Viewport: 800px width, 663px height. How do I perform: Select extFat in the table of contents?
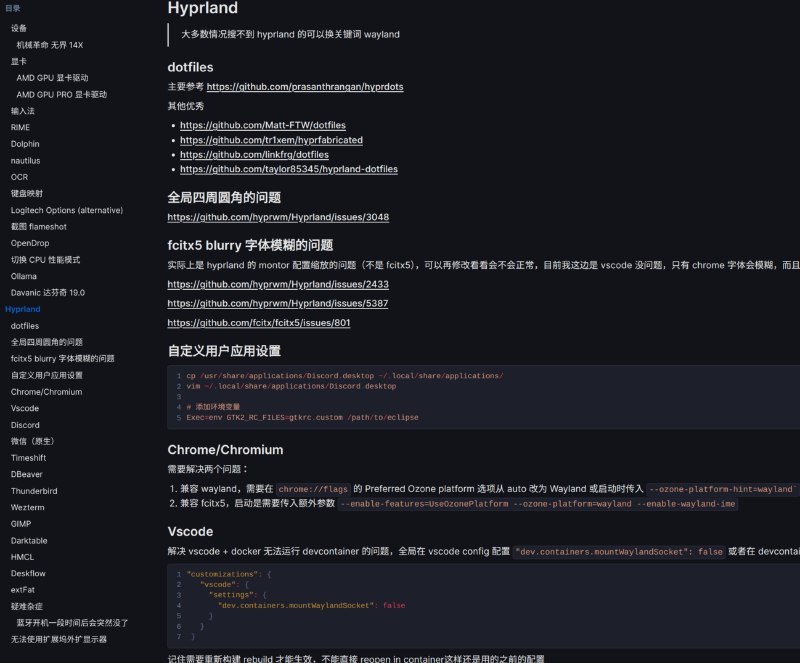23,590
